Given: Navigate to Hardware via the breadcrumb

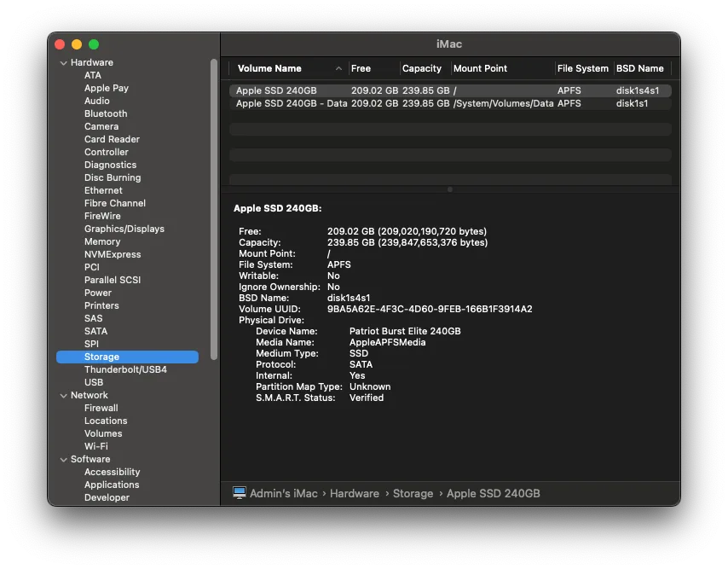Looking at the screenshot, I should pos(355,493).
